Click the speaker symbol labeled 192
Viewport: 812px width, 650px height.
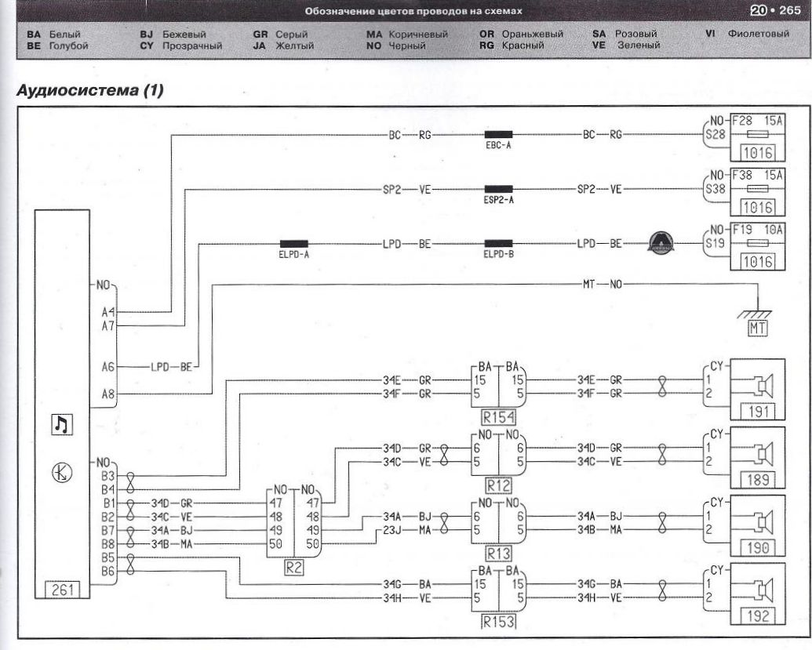pos(762,589)
